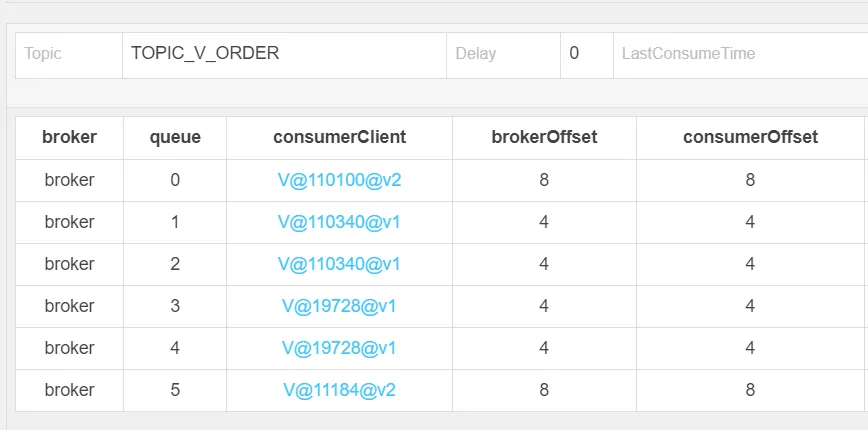Open consumer client link V@11184@v2
The image size is (868, 430).
click(339, 390)
